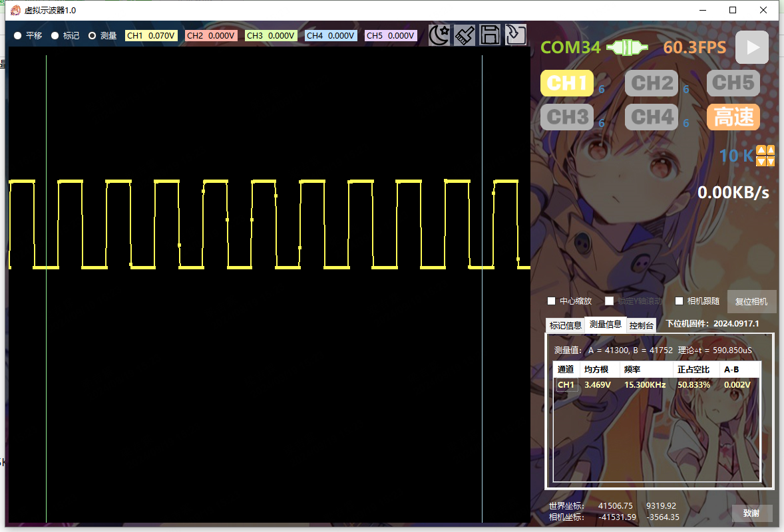Screen dimensions: 784x532
Task: Open the 控制台 console tab
Action: coord(641,325)
